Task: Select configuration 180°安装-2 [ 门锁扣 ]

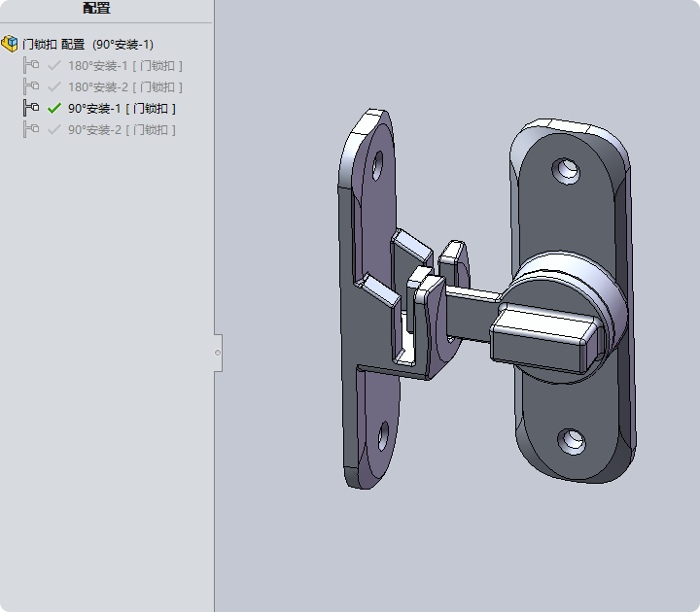Action: (x=125, y=87)
